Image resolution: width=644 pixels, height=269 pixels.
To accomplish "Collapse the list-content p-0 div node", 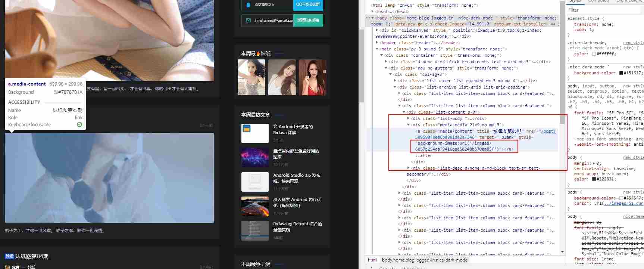I will coord(404,112).
